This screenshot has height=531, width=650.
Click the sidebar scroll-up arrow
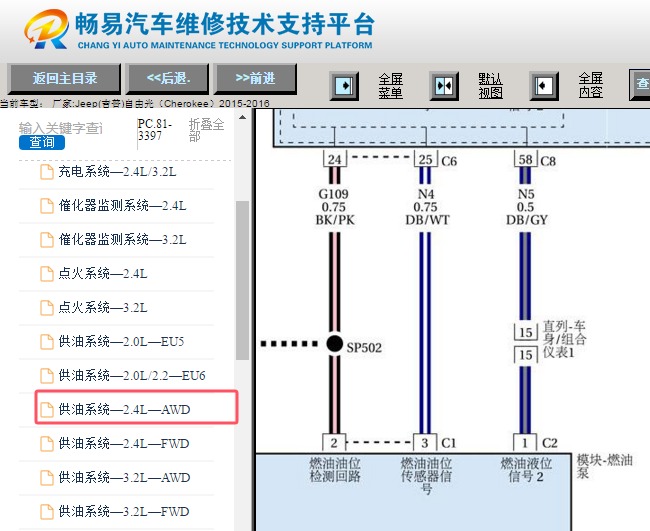(243, 118)
